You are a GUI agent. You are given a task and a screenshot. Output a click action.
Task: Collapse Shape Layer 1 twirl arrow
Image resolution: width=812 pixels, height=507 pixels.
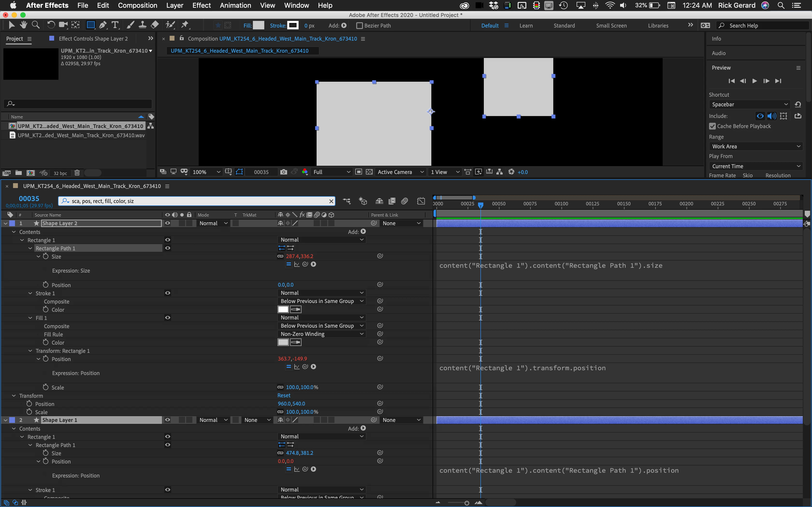[6, 420]
